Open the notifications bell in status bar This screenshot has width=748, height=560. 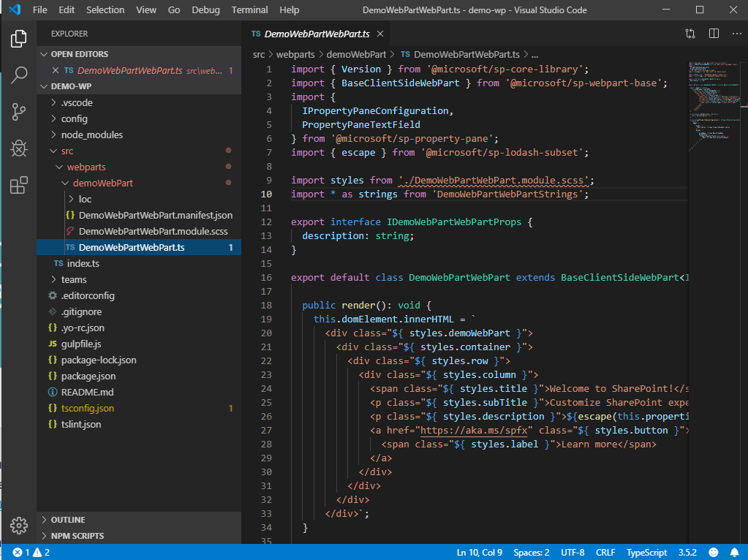[x=734, y=552]
